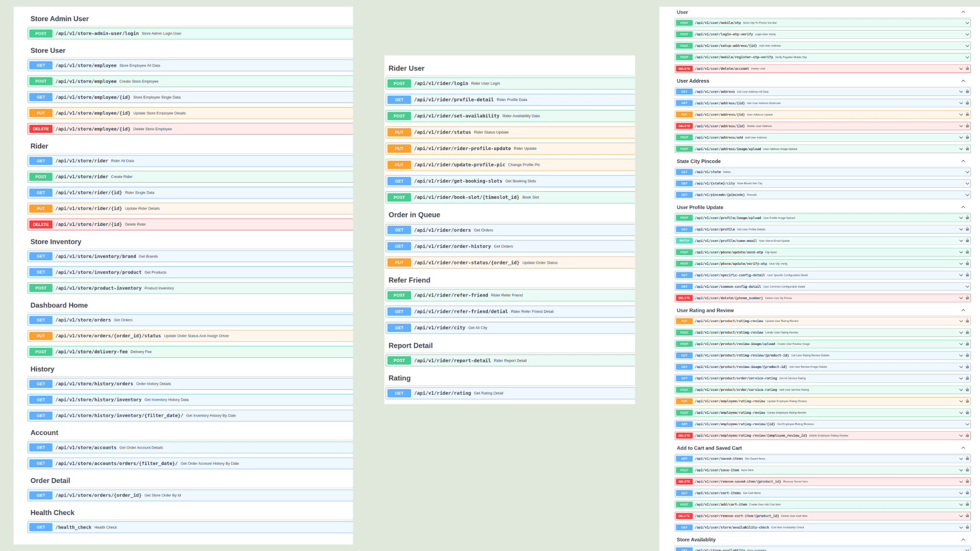Click lock icon on phone/update/send-otp row
Screen dimensions: 980x551
point(967,252)
